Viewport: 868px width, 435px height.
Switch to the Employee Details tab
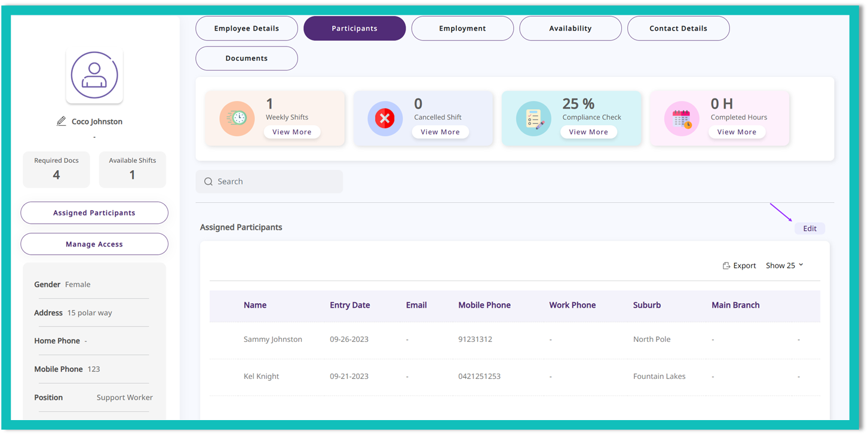[x=247, y=29]
